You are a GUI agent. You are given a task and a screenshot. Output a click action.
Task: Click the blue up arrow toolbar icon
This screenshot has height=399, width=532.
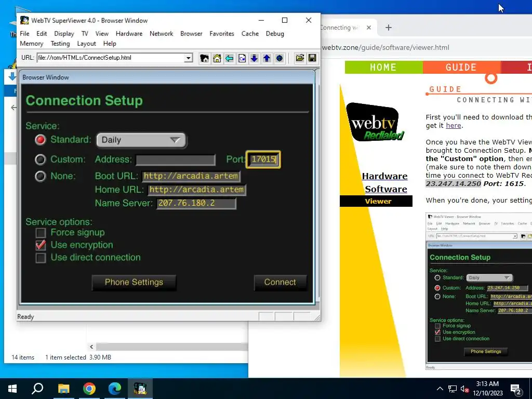[267, 58]
